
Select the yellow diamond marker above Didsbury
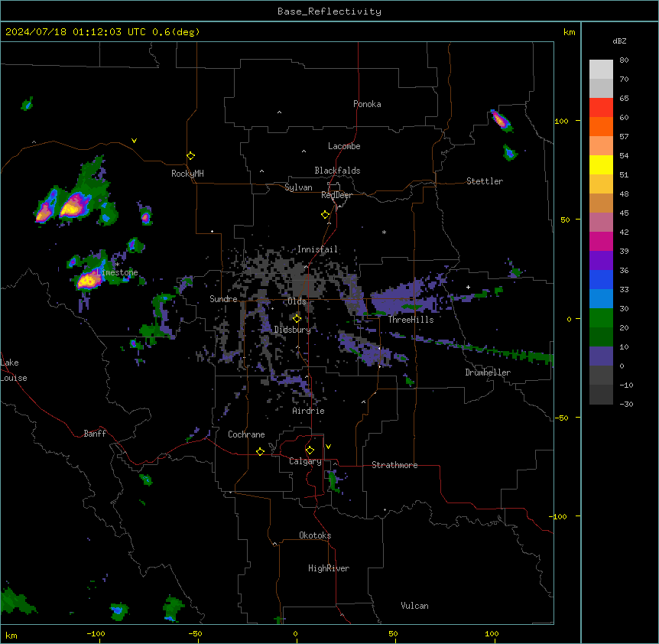pyautogui.click(x=297, y=319)
